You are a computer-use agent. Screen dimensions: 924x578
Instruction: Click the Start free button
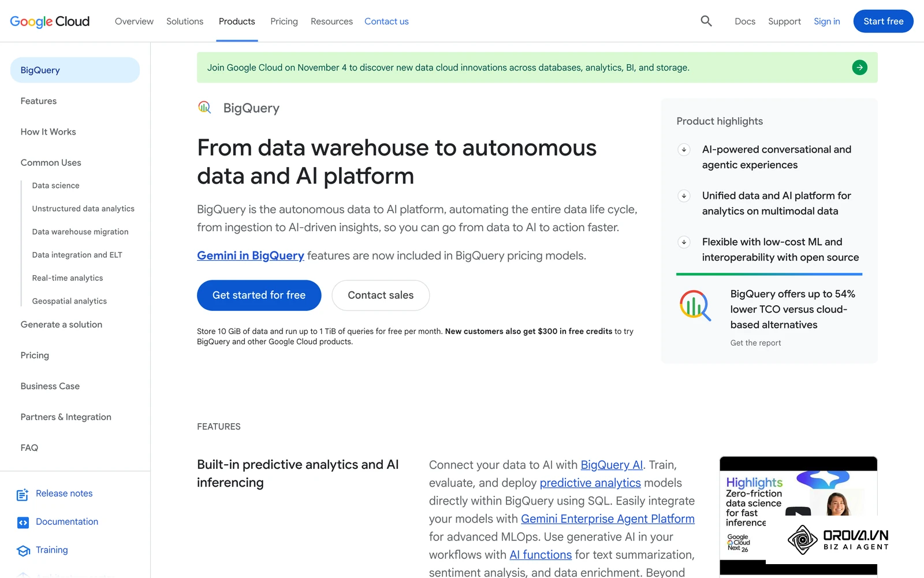point(883,21)
